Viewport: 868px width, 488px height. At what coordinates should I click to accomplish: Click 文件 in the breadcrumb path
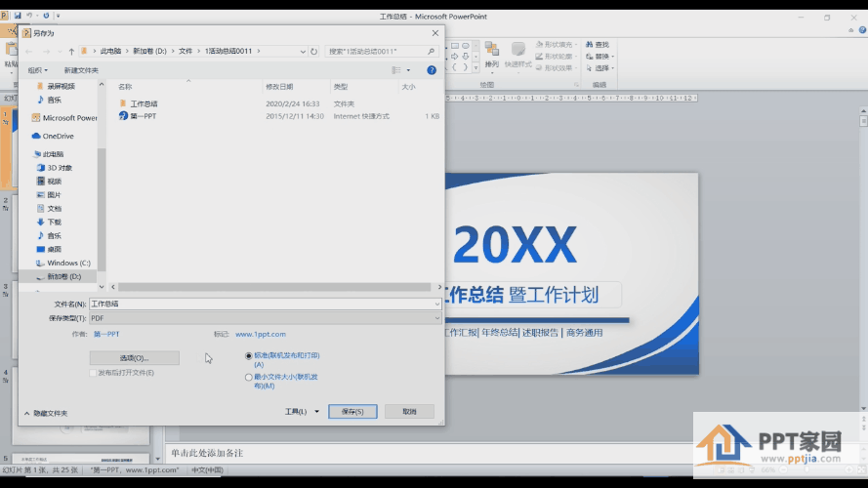(186, 51)
